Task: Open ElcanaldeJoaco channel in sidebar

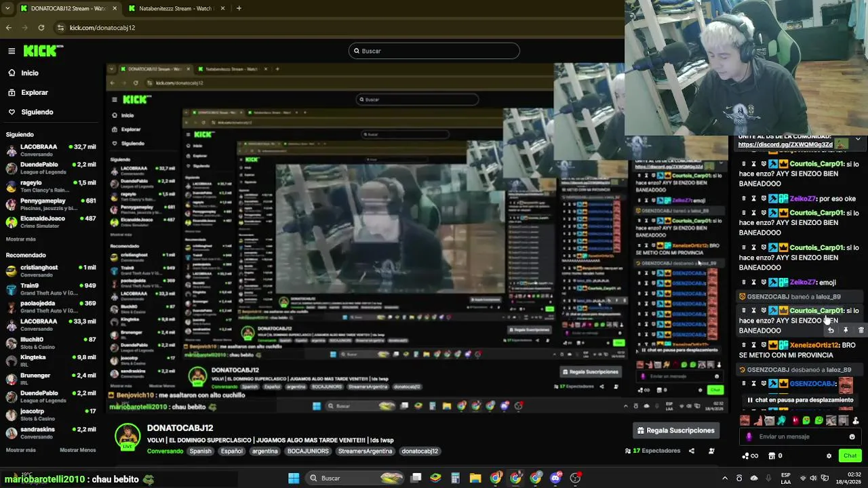Action: click(x=51, y=222)
